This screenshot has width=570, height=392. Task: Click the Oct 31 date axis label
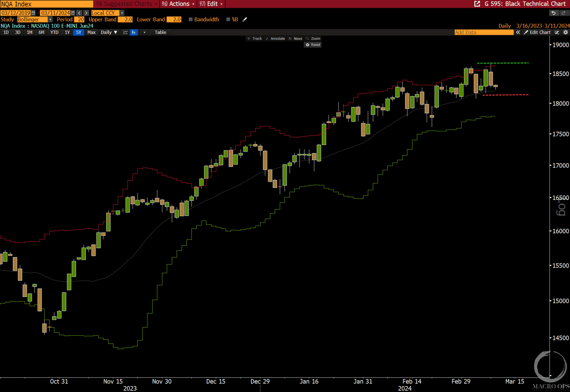(x=59, y=381)
